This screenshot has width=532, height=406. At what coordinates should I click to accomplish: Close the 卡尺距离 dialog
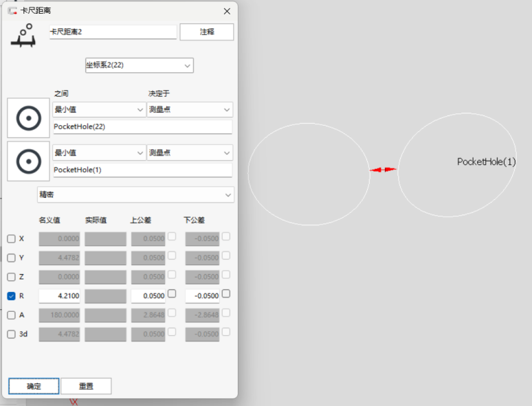(x=227, y=11)
